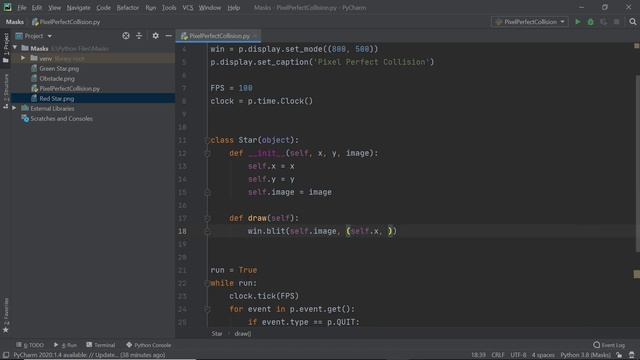Open the Code menu
The width and height of the screenshot is (640, 360).
coord(103,7)
